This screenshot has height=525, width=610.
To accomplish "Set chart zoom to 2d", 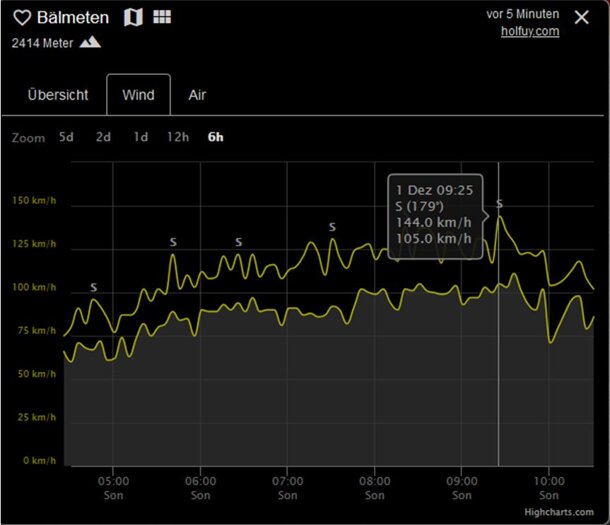I will [103, 137].
